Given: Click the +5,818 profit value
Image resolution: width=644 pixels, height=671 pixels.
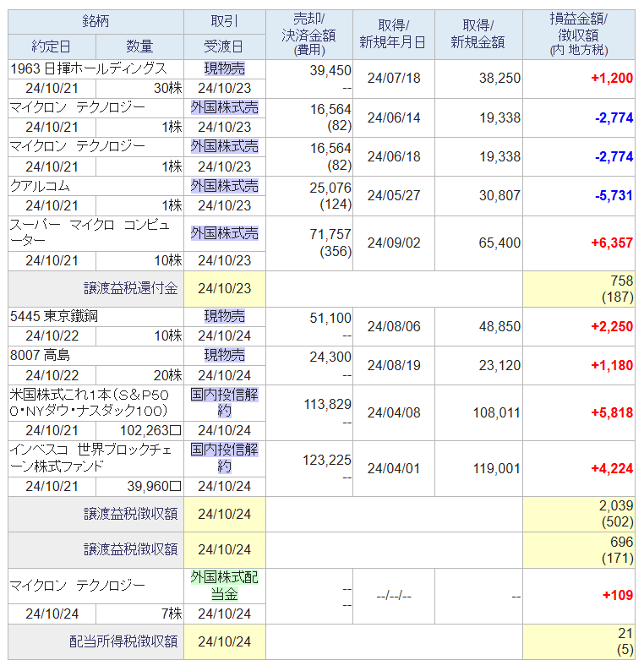Looking at the screenshot, I should 612,413.
